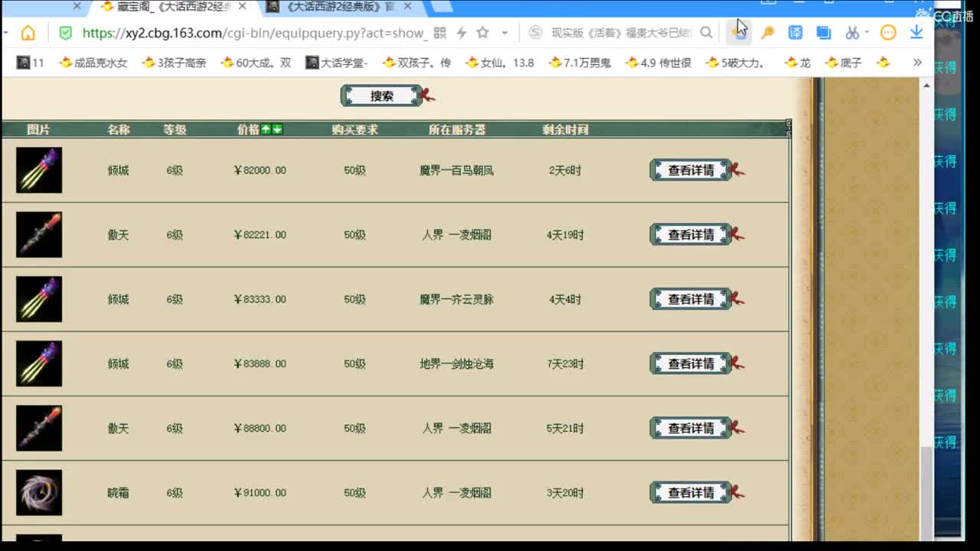This screenshot has width=980, height=551.
Task: Click the ascending price sort arrow
Action: click(x=266, y=129)
